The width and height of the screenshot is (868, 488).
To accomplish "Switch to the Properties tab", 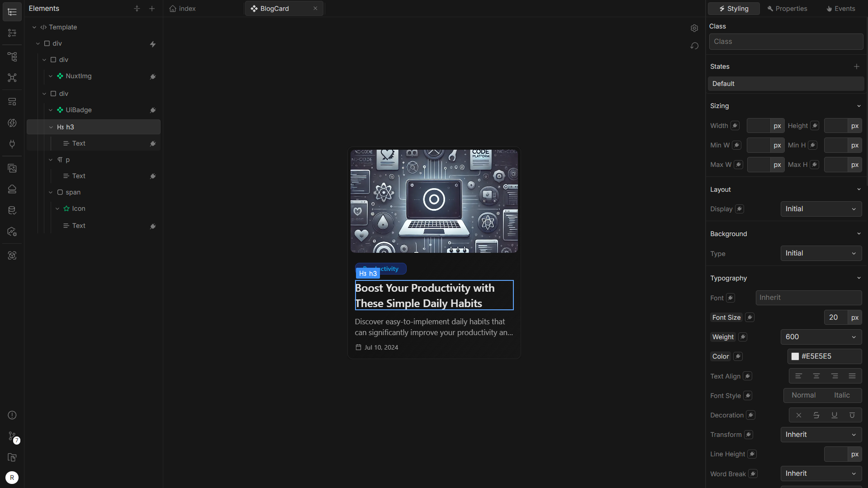I will click(x=787, y=9).
